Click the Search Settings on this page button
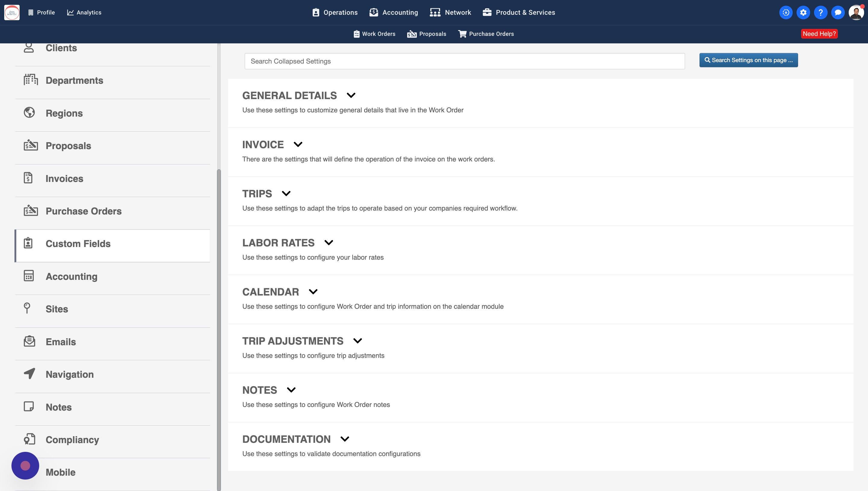Viewport: 868px width, 491px height. pyautogui.click(x=748, y=60)
